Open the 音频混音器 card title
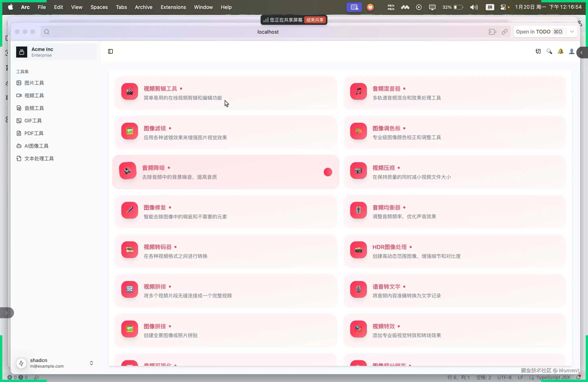 [x=386, y=88]
